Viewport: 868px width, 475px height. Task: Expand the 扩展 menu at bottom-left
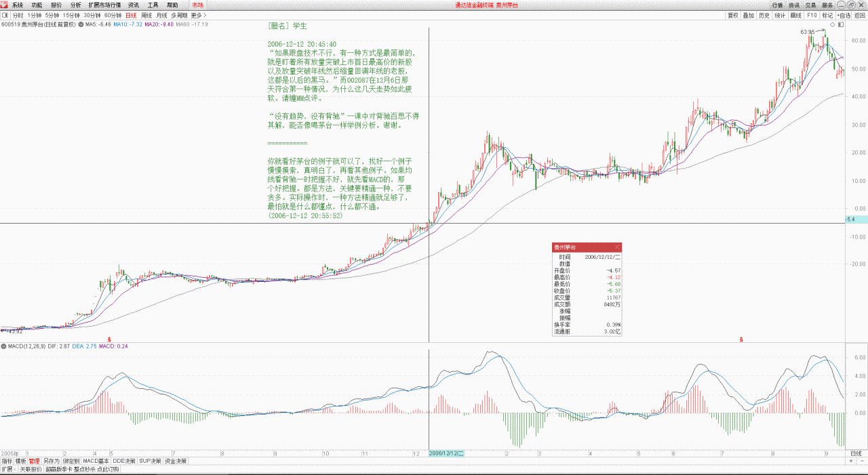pos(7,469)
